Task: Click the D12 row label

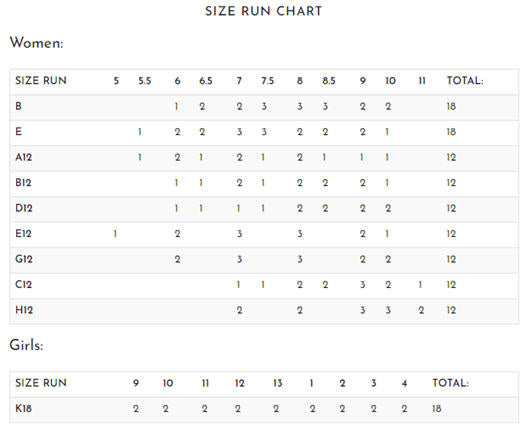Action: pos(24,208)
